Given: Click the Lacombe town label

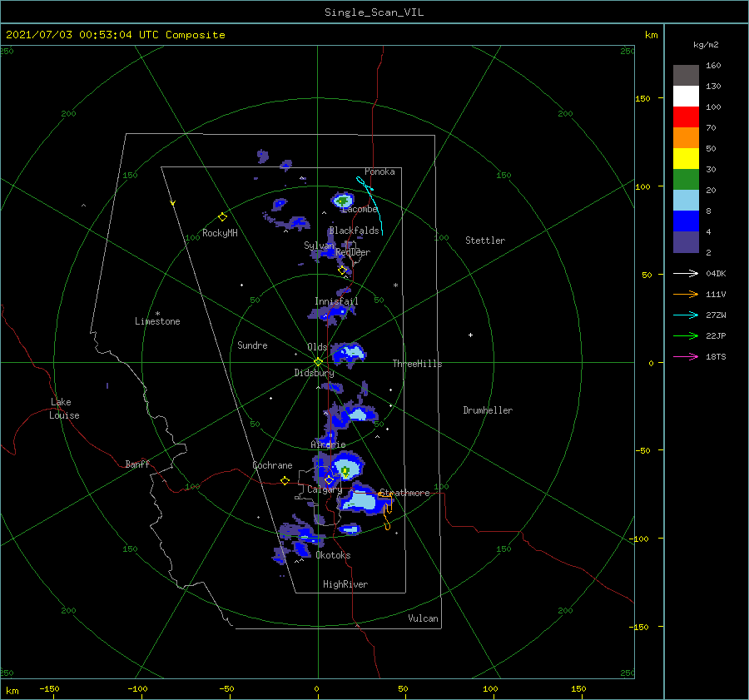Looking at the screenshot, I should 360,209.
